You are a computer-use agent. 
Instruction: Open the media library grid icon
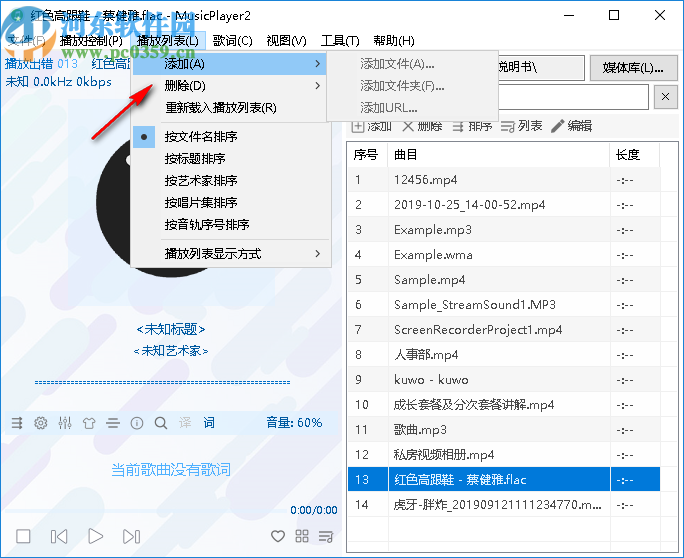click(302, 536)
